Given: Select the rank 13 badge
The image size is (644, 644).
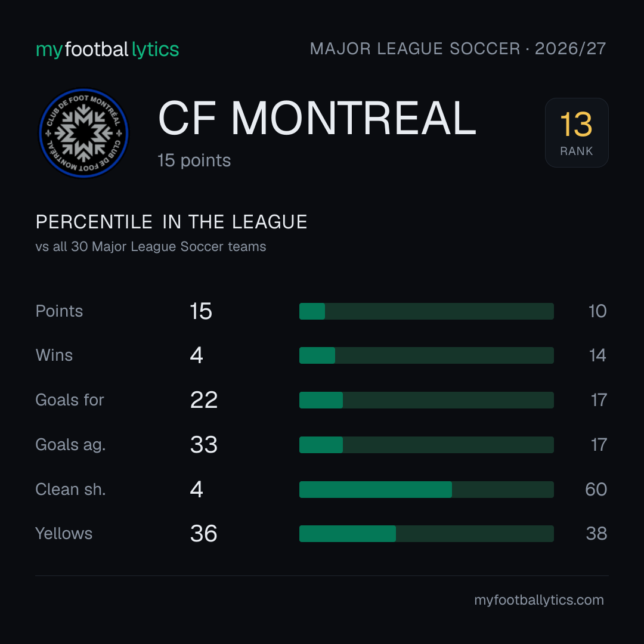Looking at the screenshot, I should click(x=576, y=132).
